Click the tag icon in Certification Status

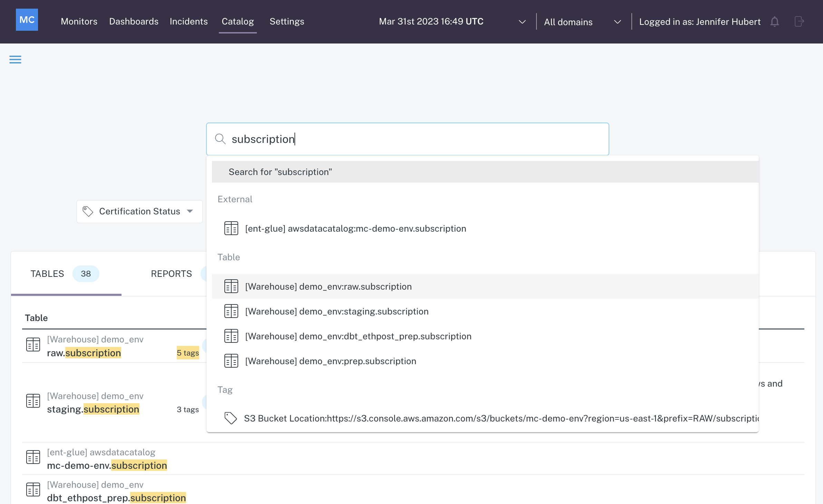(88, 211)
